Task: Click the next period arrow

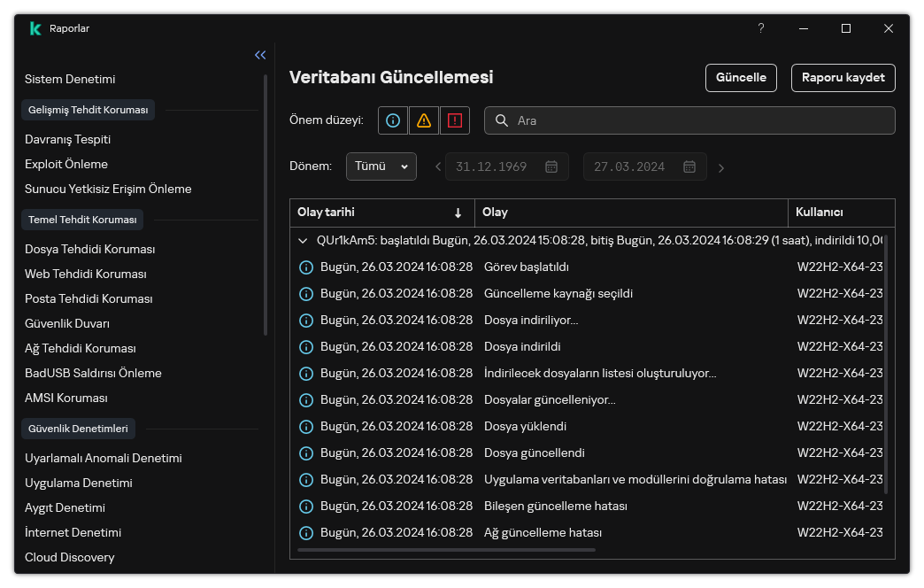Action: [721, 167]
